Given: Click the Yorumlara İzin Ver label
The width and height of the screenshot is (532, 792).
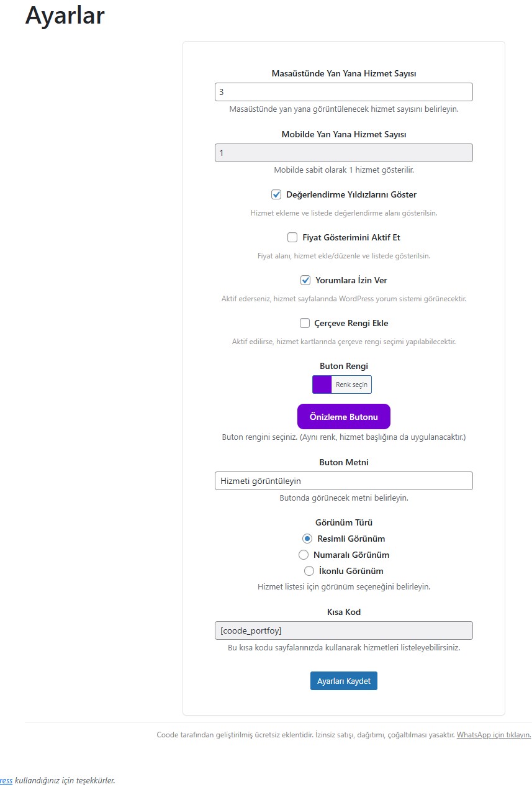Looking at the screenshot, I should coord(351,280).
